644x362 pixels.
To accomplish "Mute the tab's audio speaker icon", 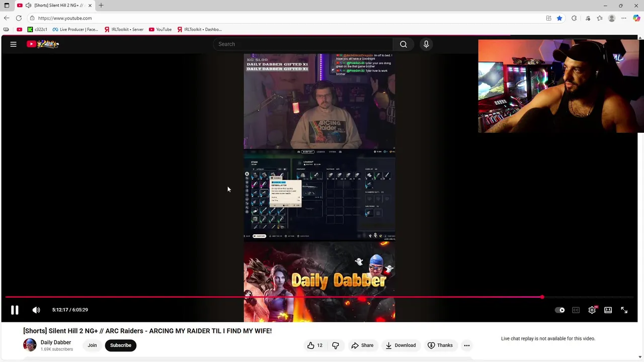I will 29,6.
